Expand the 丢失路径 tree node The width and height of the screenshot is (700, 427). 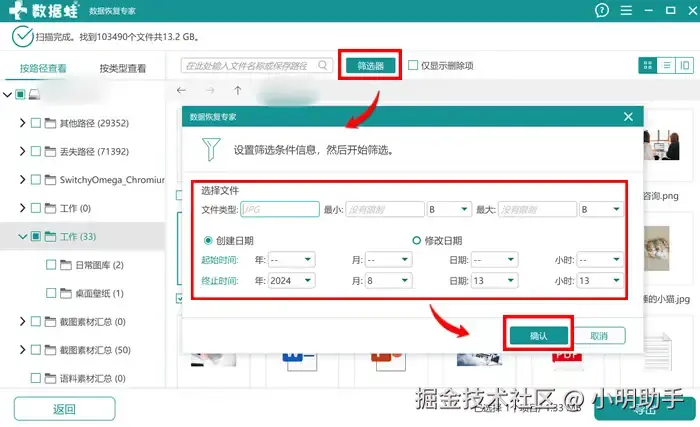[x=22, y=151]
